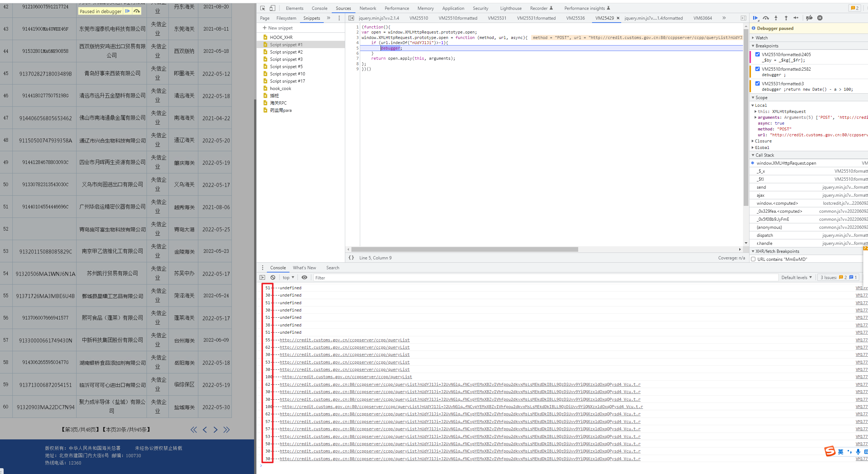The width and height of the screenshot is (868, 474).
Task: Click the inspect element selector icon
Action: click(x=262, y=8)
